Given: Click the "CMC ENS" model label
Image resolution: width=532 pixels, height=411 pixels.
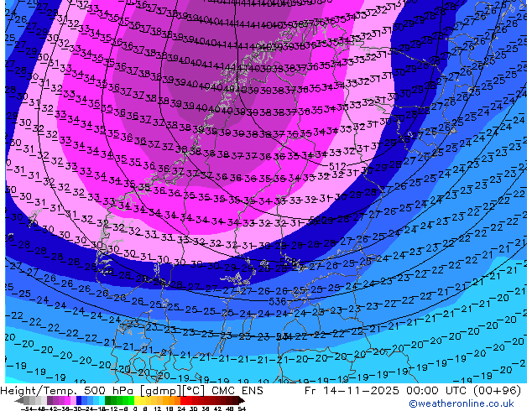Looking at the screenshot, I should tap(237, 391).
